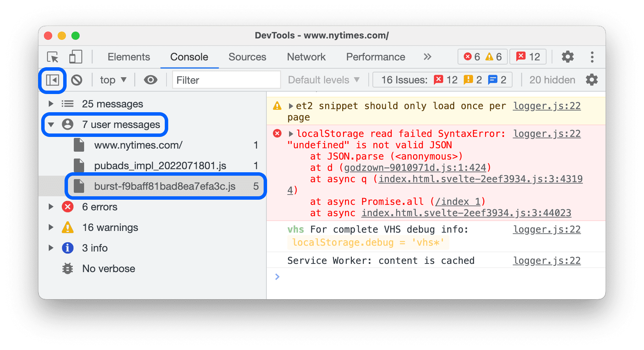
Task: Open the errors and warnings counter badge
Action: pyautogui.click(x=482, y=57)
